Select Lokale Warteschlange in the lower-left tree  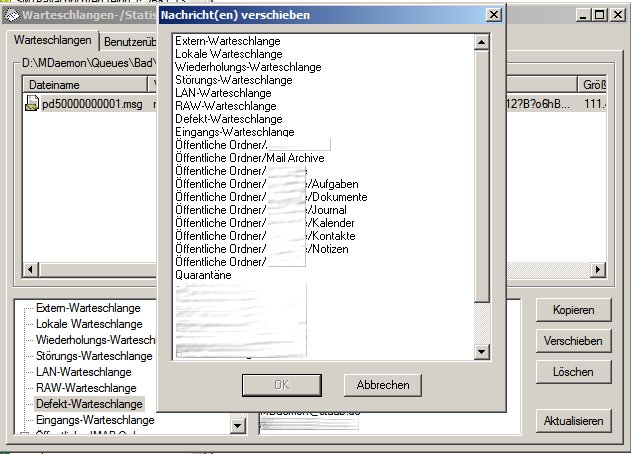(x=89, y=324)
